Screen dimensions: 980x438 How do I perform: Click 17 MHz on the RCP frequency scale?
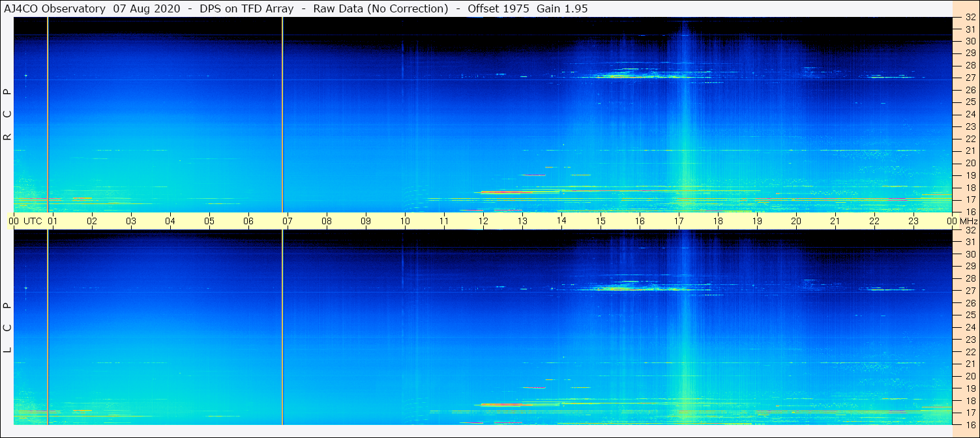click(x=970, y=199)
